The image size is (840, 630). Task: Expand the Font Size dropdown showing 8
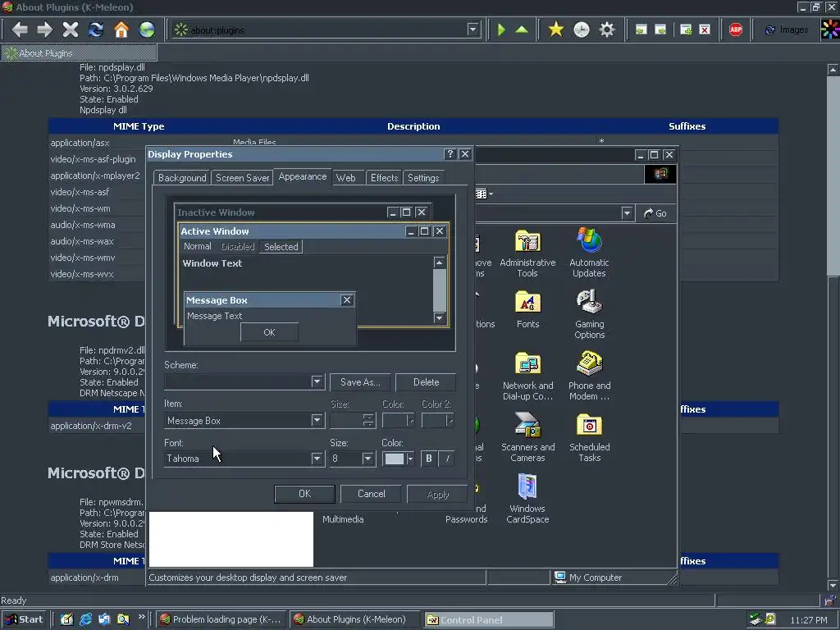coord(367,459)
